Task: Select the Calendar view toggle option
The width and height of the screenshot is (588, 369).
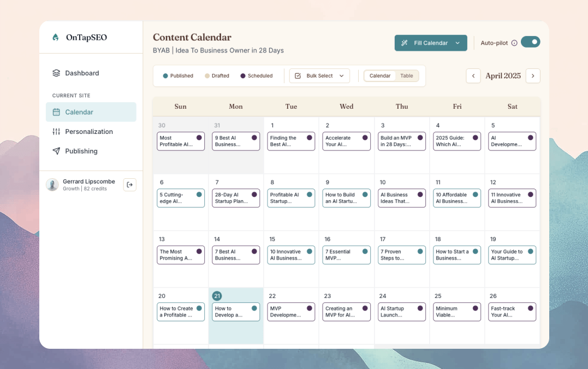Action: pos(380,76)
